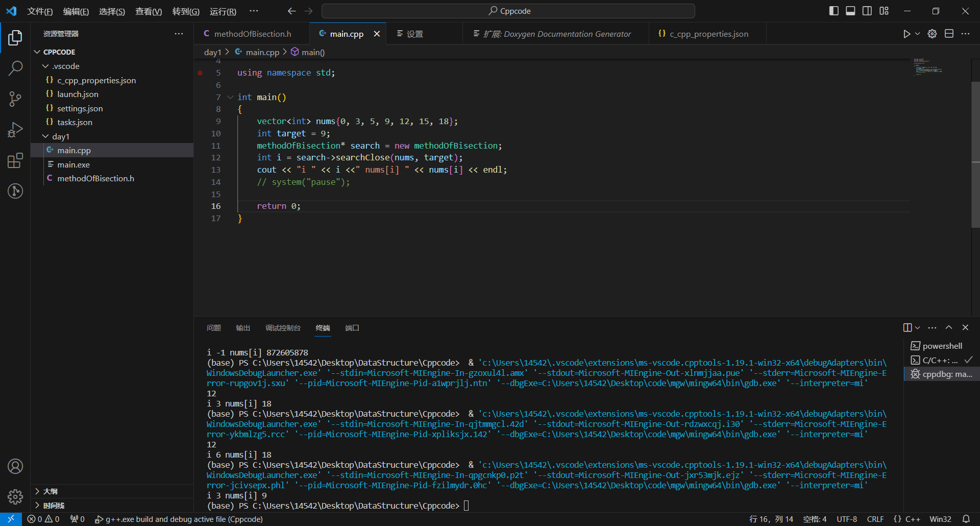Open the 查看(V) menu
Screen dimensions: 980x526
(149, 11)
